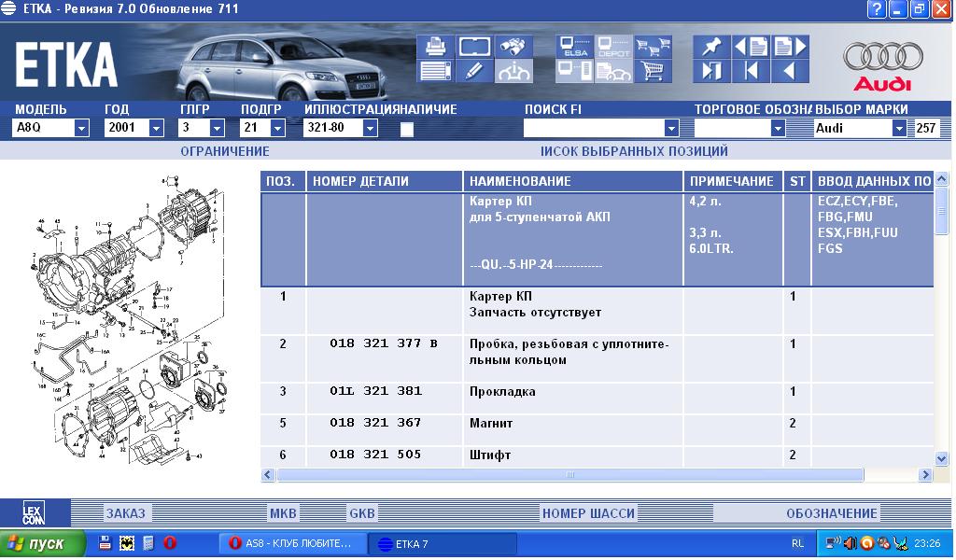
Task: Open the ГОД dropdown showing 2001
Action: (x=157, y=129)
